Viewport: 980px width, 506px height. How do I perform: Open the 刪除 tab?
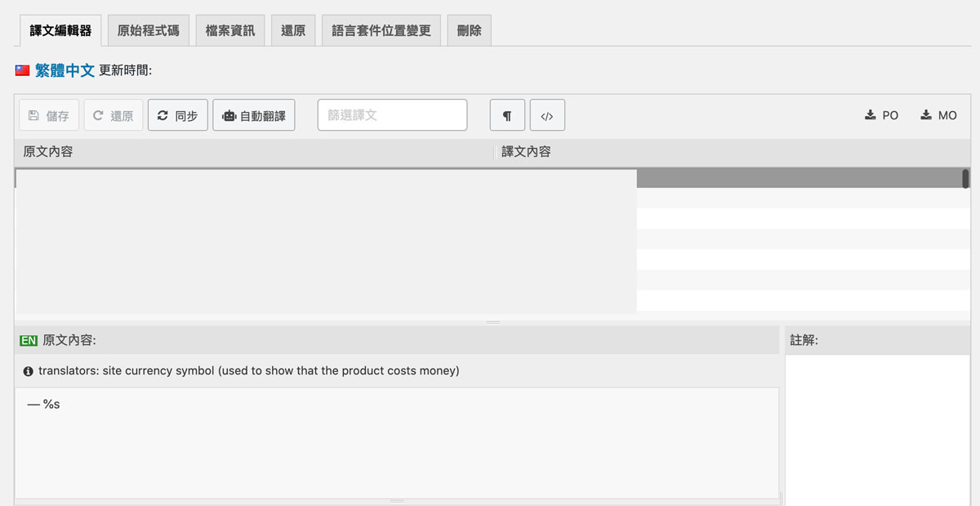[x=470, y=30]
